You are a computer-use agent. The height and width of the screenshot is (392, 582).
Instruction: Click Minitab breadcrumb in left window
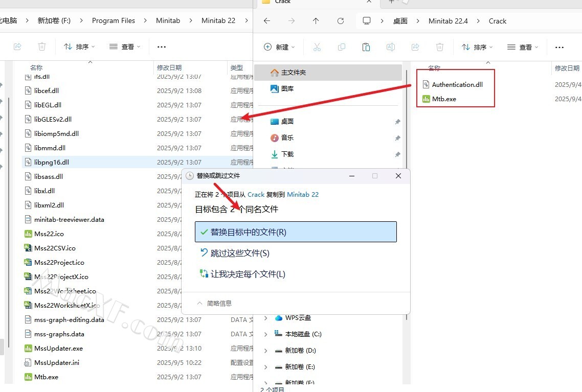(x=168, y=21)
